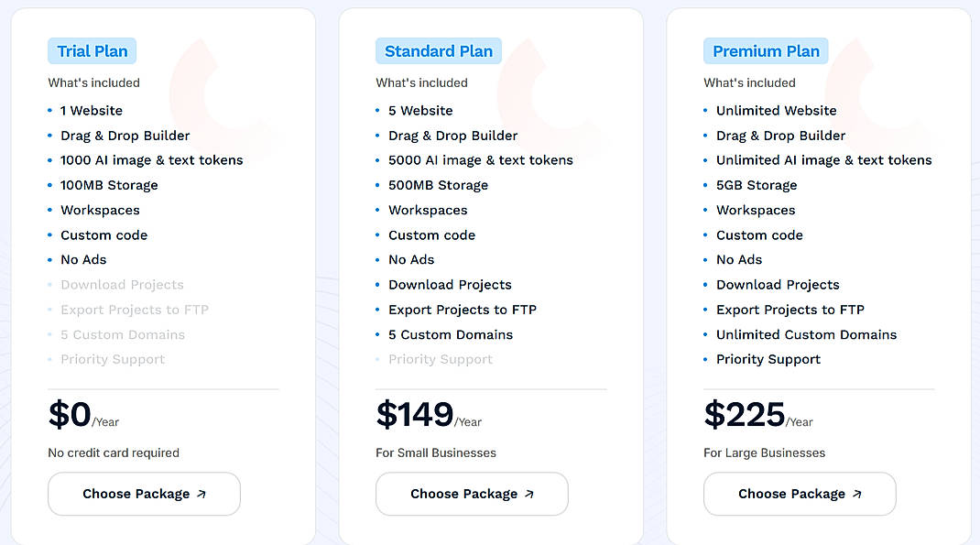980x545 pixels.
Task: Click the $149 yearly price text
Action: 414,415
